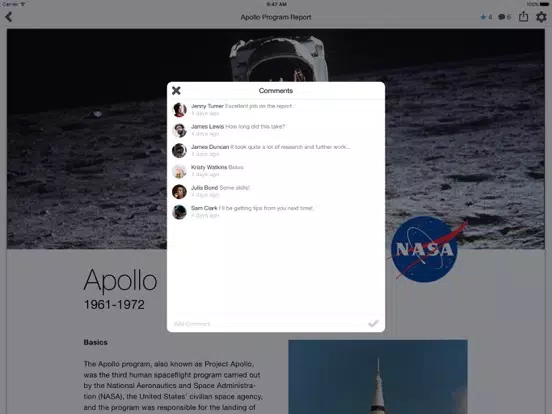This screenshot has height=414, width=552.
Task: Submit comment with the checkmark icon
Action: point(373,323)
